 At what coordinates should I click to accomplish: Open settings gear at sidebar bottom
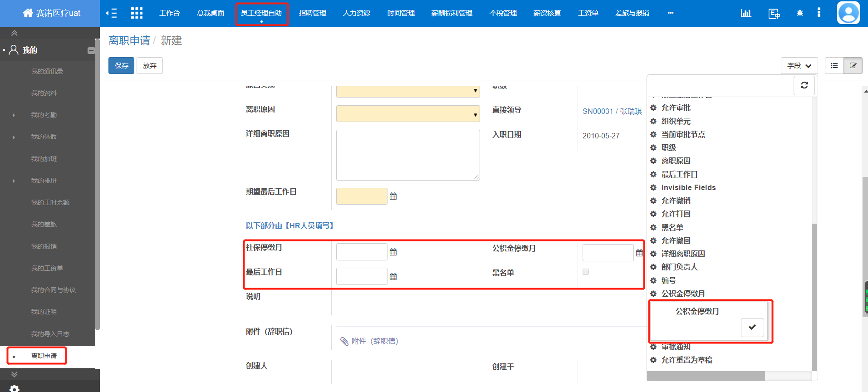click(15, 388)
